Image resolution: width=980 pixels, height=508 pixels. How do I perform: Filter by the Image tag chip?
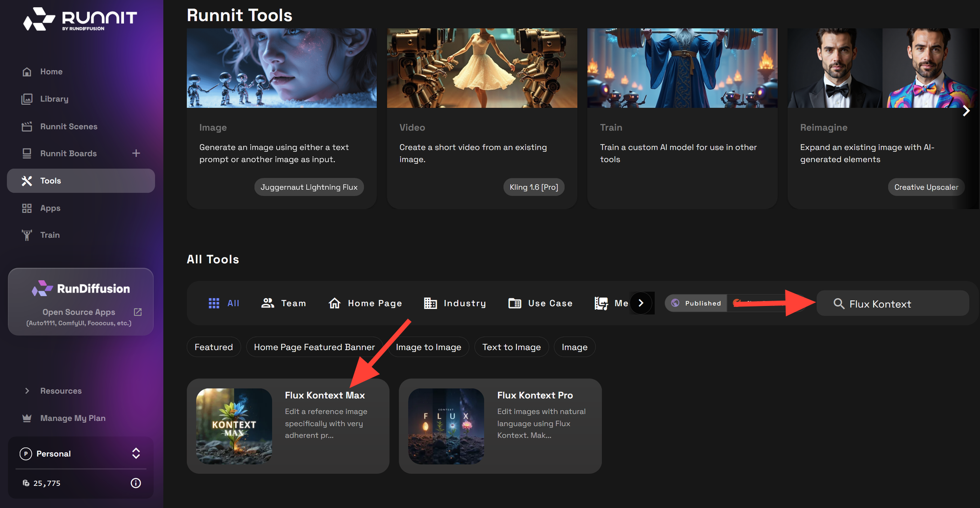[x=574, y=347]
